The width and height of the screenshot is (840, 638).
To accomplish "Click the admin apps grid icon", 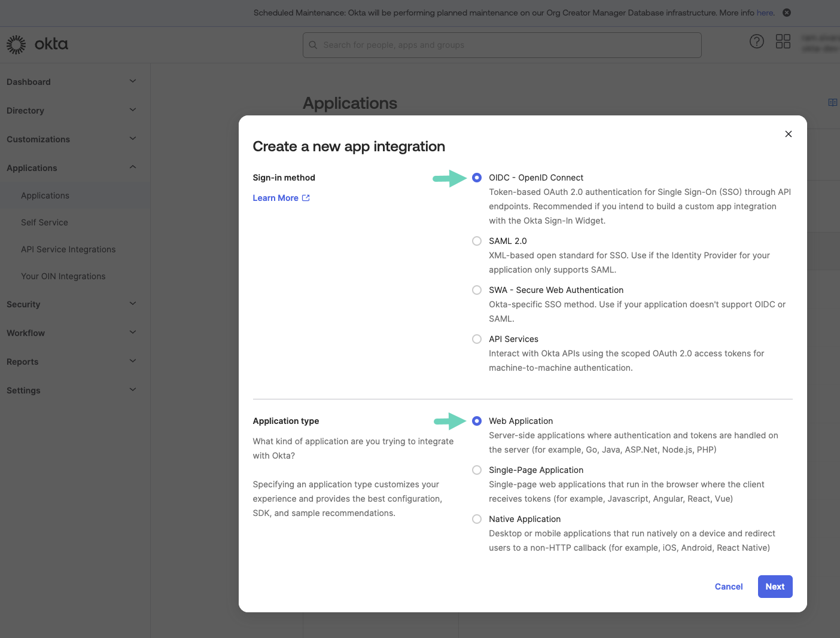I will (x=783, y=41).
